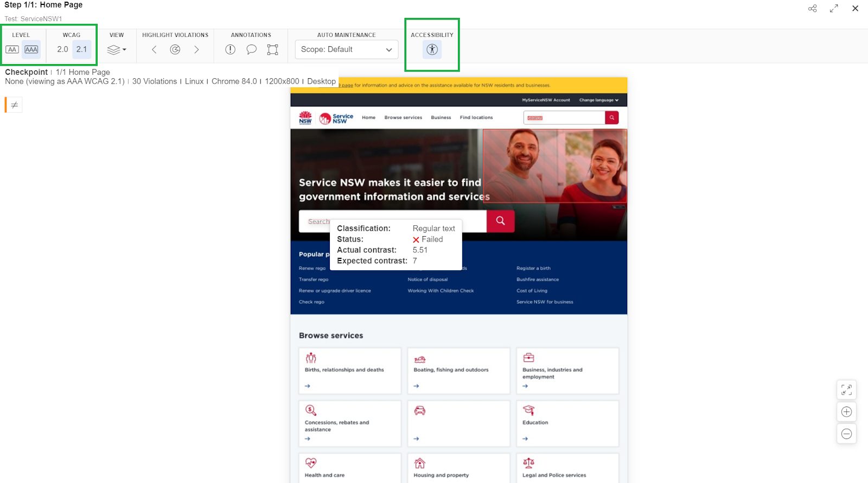Open the View layers dropdown

[116, 50]
